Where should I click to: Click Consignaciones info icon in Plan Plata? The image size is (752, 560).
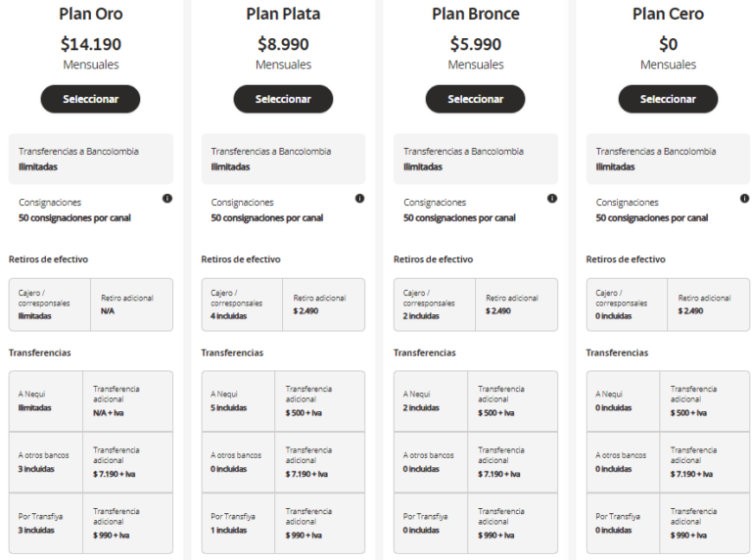click(x=359, y=198)
